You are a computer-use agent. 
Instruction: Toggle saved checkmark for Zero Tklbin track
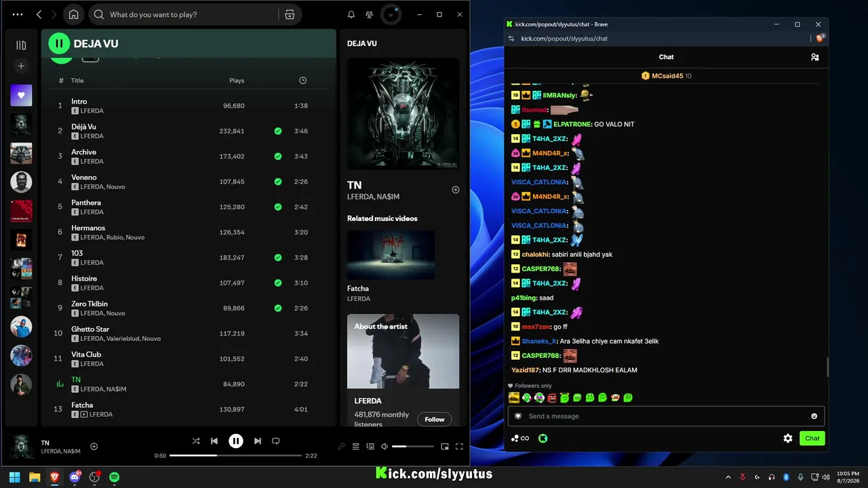click(x=278, y=308)
